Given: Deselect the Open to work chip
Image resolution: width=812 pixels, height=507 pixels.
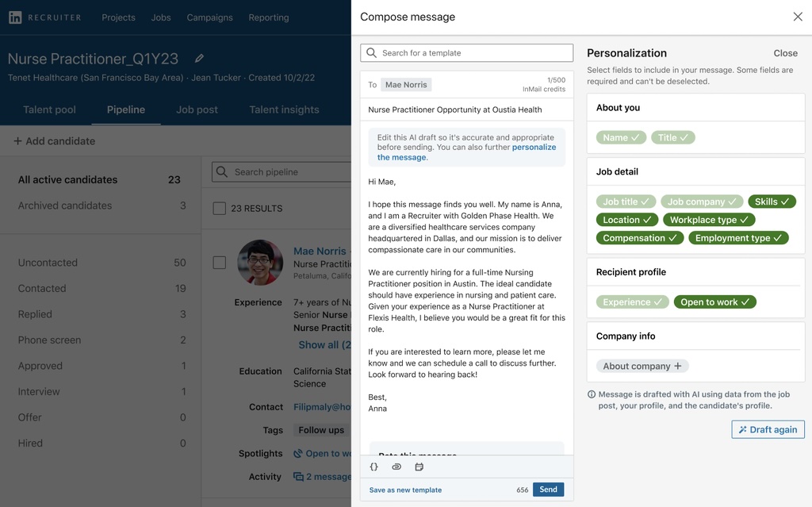Looking at the screenshot, I should pos(714,302).
